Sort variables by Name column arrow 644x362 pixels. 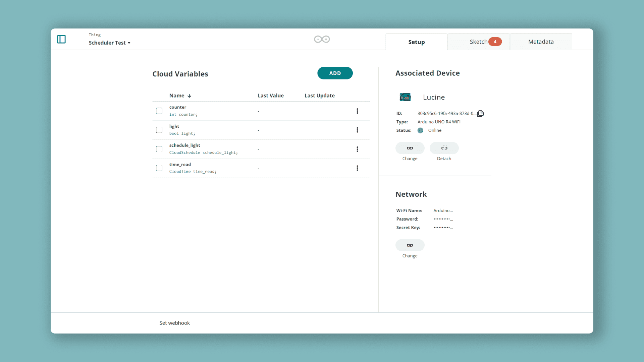point(189,96)
